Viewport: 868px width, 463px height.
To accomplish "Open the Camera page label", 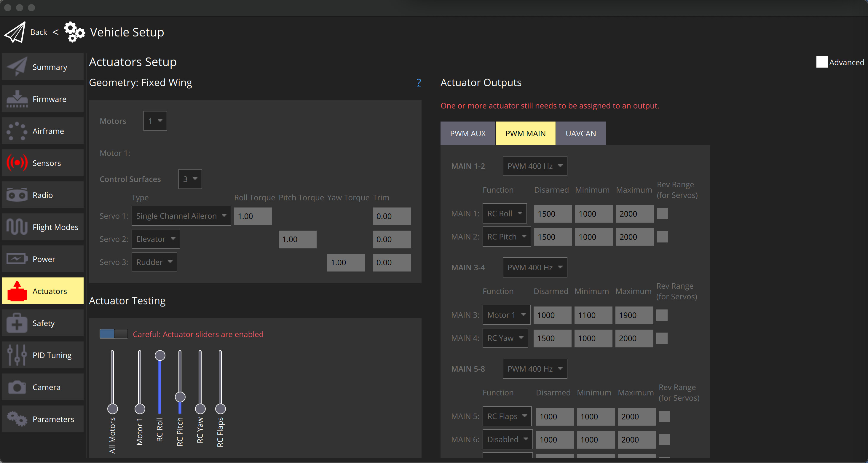I will pos(47,387).
